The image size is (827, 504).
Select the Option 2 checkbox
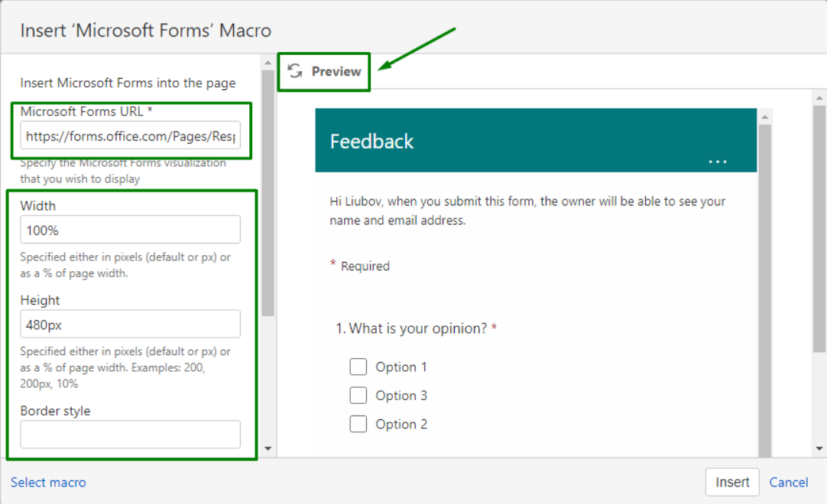pyautogui.click(x=358, y=424)
